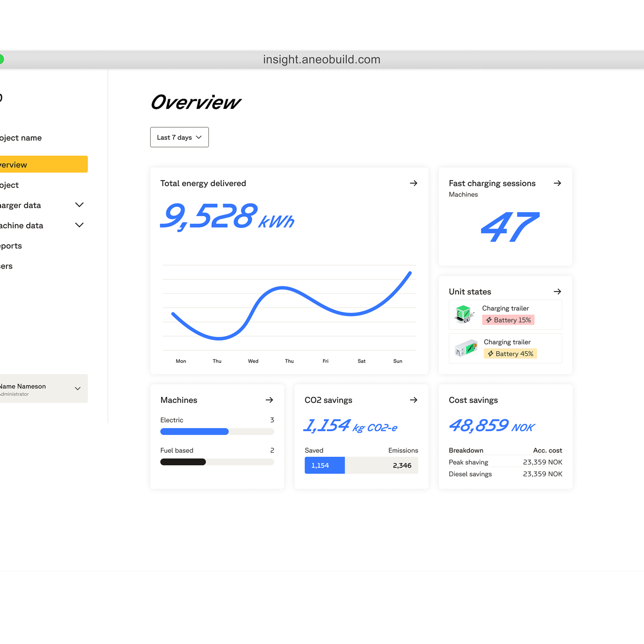Screen dimensions: 644x644
Task: Click the Fri axis label
Action: [325, 361]
